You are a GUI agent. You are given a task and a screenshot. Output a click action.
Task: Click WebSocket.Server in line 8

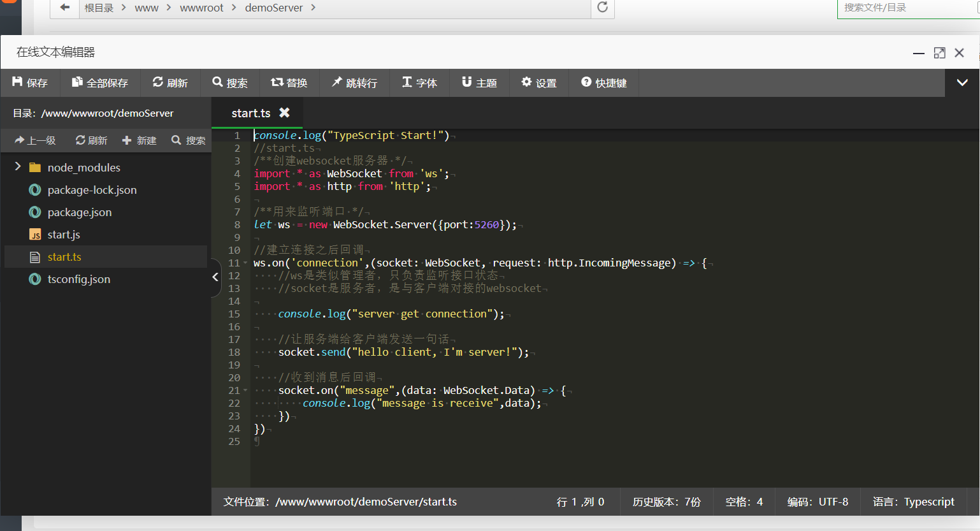coord(382,224)
